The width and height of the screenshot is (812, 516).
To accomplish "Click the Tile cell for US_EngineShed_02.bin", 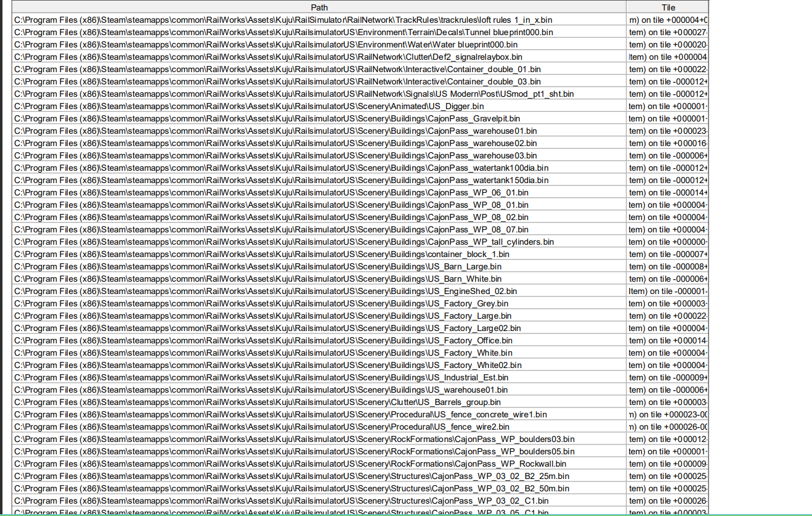I will (668, 291).
